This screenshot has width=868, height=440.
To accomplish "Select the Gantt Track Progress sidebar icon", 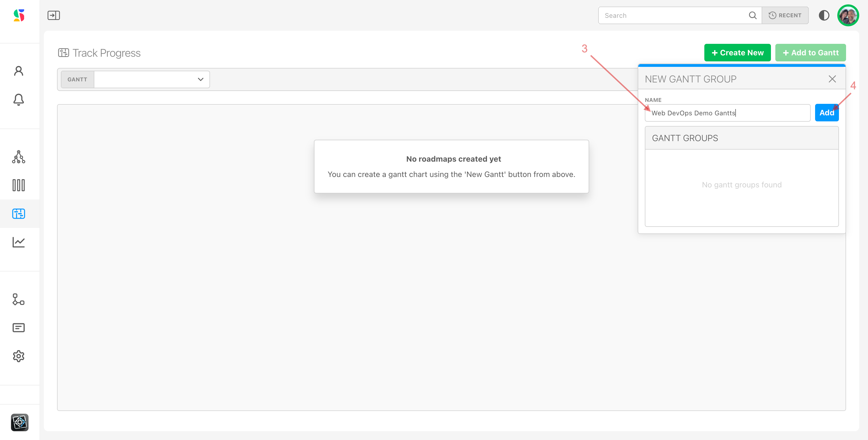I will (19, 214).
